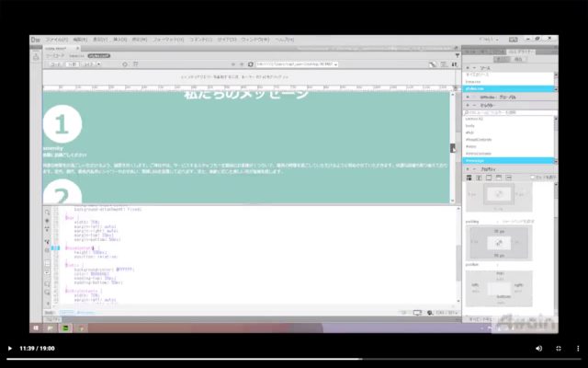588x368 pixels.
Task: Open the フォーマット(O) menu
Action: 168,40
